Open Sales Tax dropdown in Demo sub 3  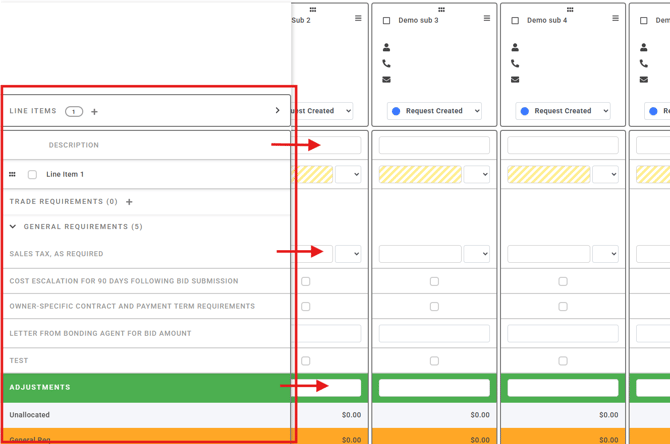(477, 254)
